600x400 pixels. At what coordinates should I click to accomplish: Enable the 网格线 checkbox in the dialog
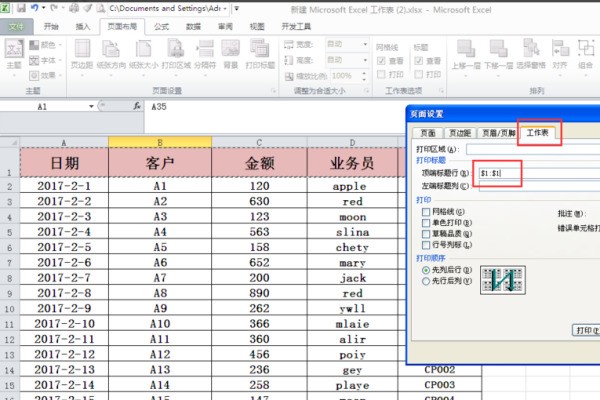427,211
